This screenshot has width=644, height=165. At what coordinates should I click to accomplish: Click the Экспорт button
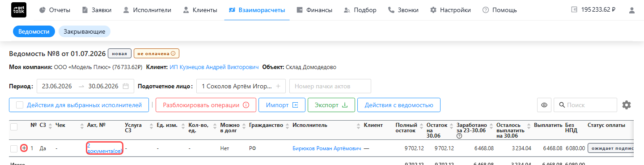tap(331, 105)
